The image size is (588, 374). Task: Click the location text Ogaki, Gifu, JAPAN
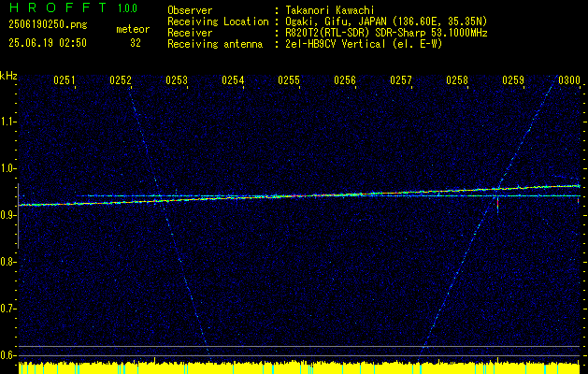[x=336, y=22]
